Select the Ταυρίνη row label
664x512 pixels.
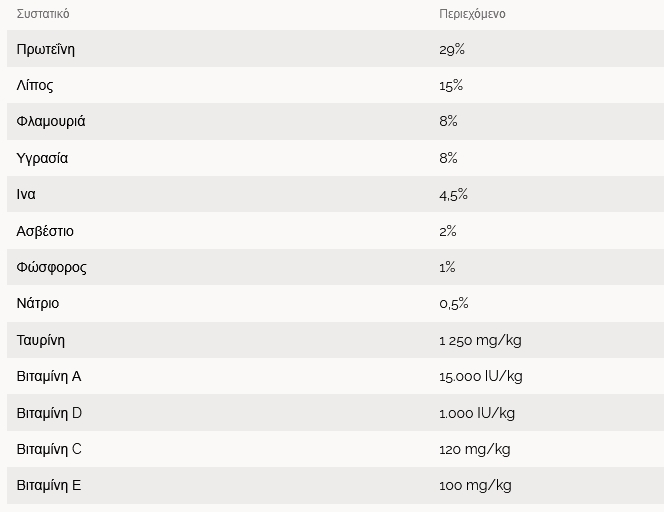pyautogui.click(x=41, y=340)
